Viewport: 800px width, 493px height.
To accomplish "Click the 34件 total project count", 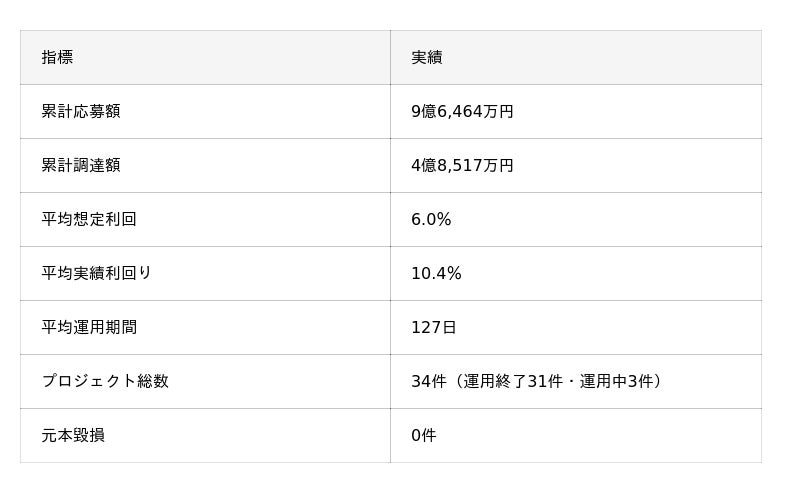I will click(x=428, y=381).
